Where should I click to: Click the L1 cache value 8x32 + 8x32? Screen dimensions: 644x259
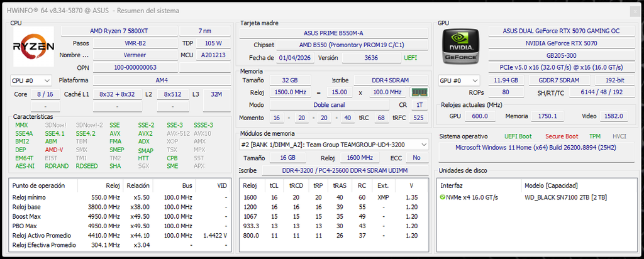[118, 94]
